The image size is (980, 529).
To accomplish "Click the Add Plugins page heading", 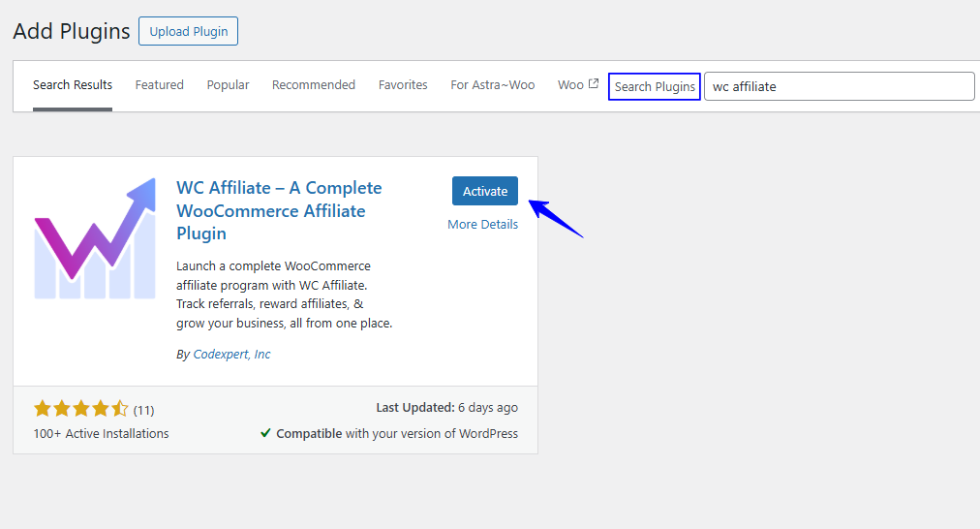I will [x=72, y=31].
